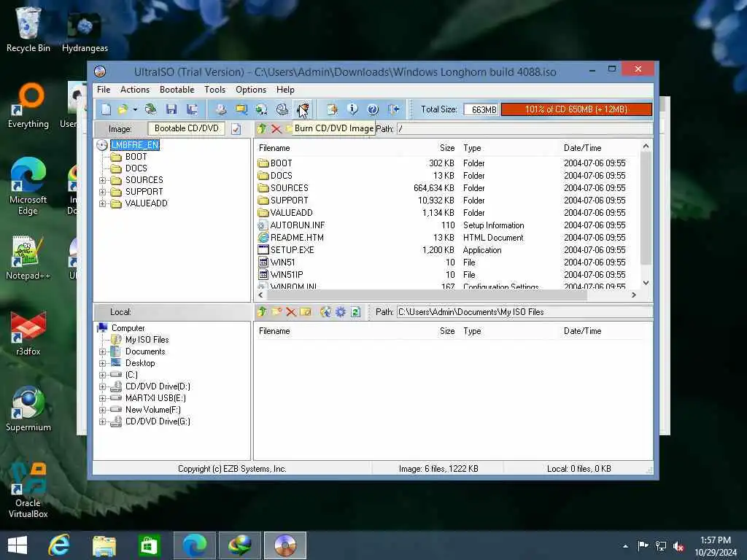The height and width of the screenshot is (560, 747).
Task: Go up a folder in image pane
Action: tap(262, 128)
